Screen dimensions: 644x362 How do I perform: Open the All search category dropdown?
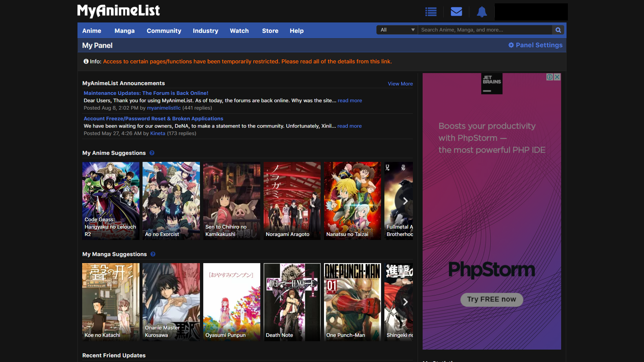pos(397,30)
